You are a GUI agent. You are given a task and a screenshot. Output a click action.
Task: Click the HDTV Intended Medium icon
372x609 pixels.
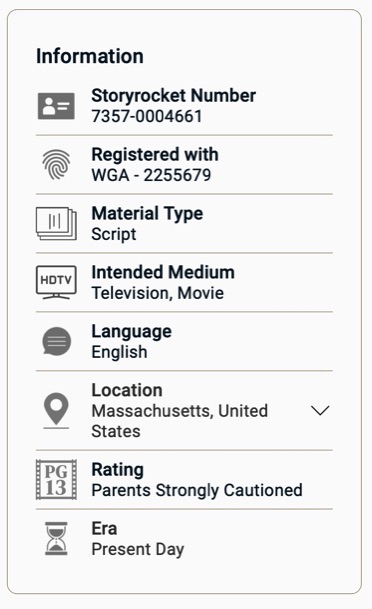[x=56, y=282]
